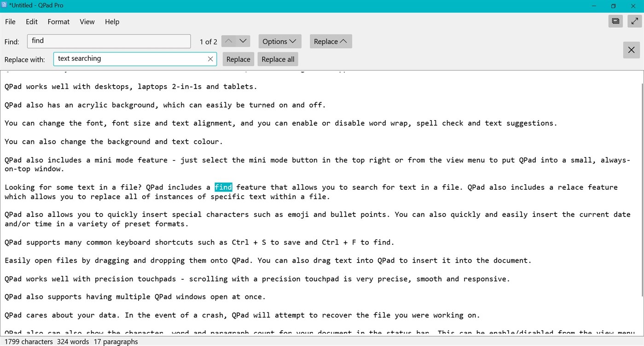Open the View menu
The width and height of the screenshot is (644, 346).
pyautogui.click(x=87, y=22)
